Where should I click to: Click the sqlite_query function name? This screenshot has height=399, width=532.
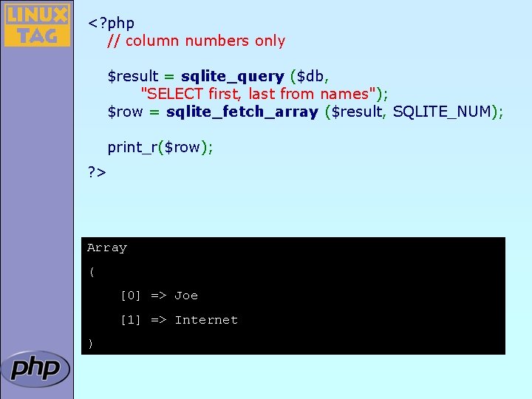pos(233,77)
